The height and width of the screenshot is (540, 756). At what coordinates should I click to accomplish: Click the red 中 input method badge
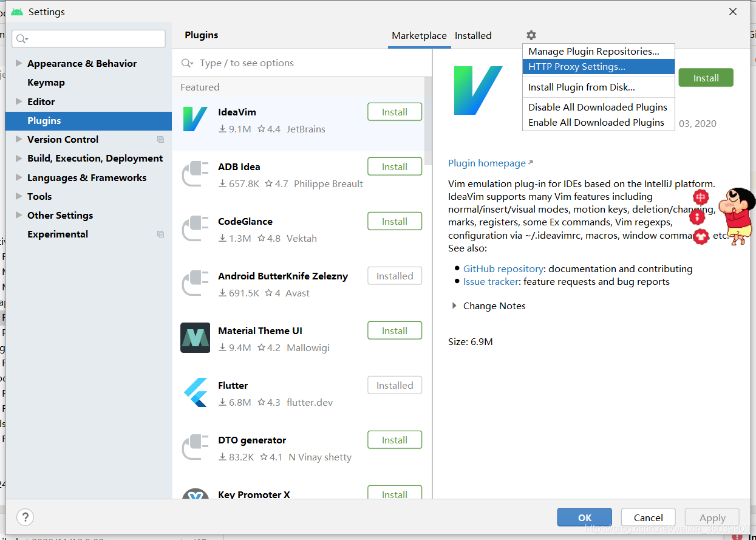point(701,197)
